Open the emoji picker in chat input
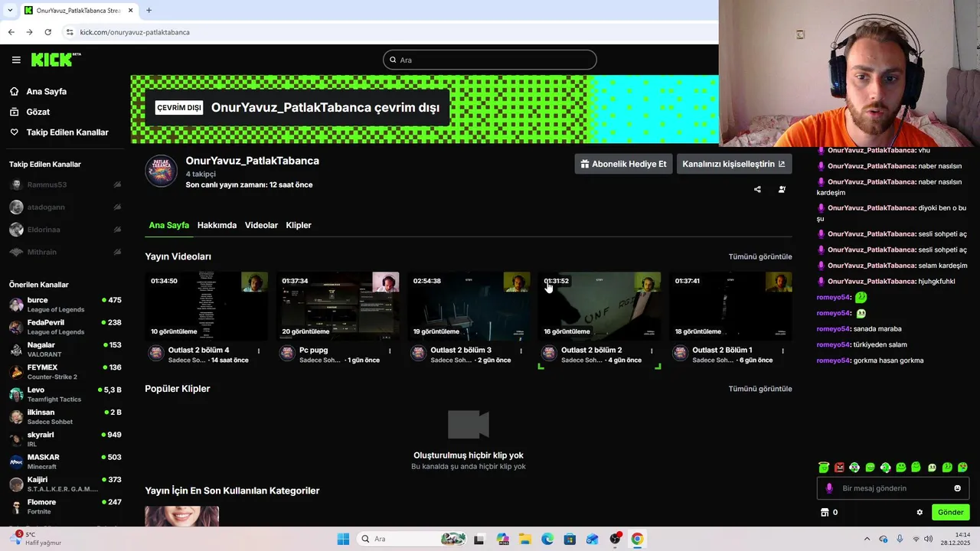Image resolution: width=980 pixels, height=551 pixels. tap(957, 488)
